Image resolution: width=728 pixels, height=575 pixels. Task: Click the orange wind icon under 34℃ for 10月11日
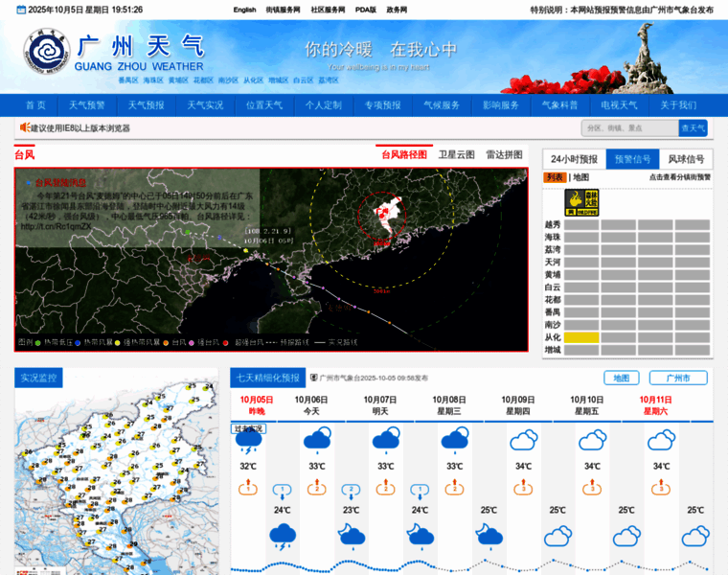(x=661, y=487)
